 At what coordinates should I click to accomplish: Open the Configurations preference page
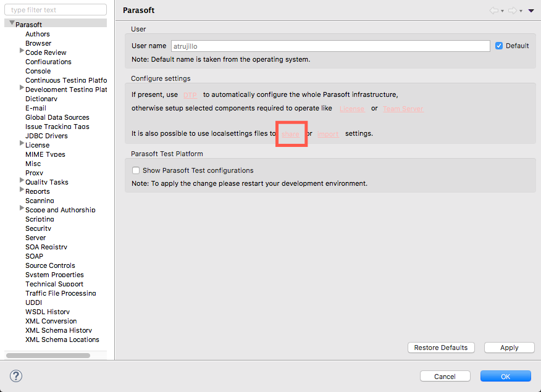48,62
